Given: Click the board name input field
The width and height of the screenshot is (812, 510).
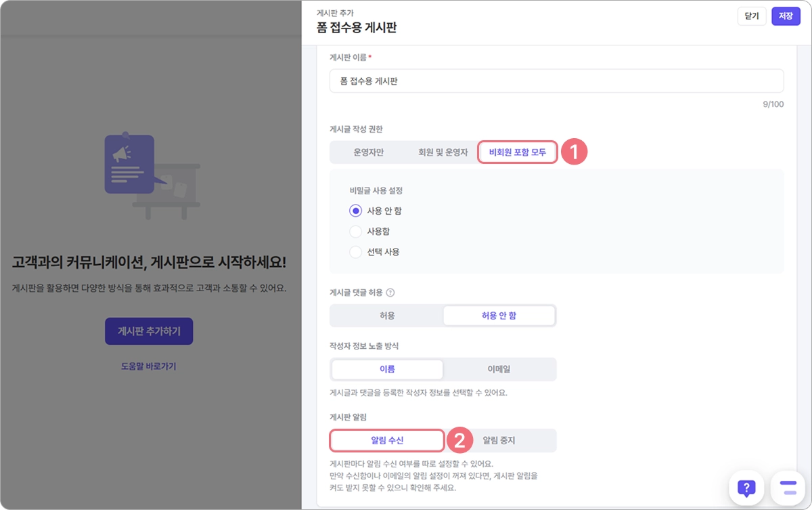Looking at the screenshot, I should pos(556,81).
